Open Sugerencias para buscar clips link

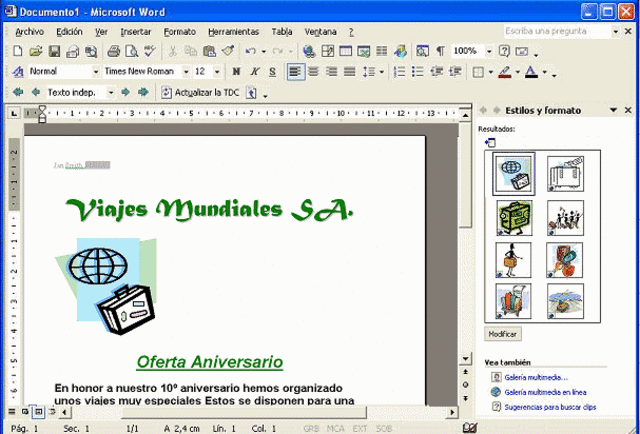(550, 407)
